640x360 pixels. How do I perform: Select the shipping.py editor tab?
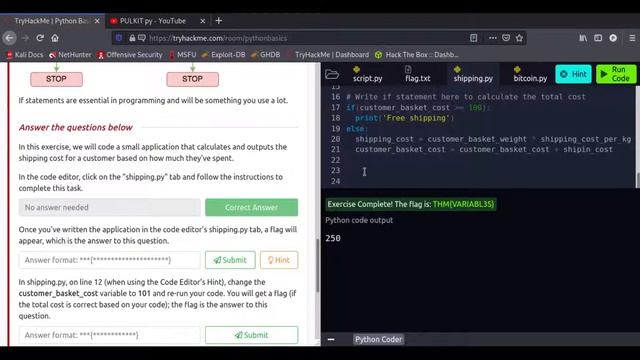(x=473, y=74)
